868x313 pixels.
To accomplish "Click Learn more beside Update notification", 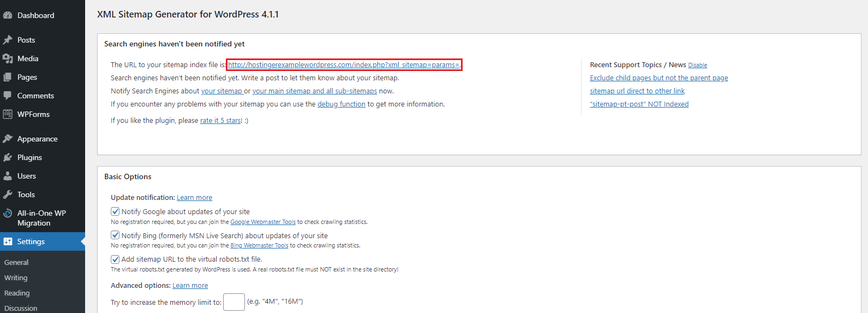I will (194, 198).
